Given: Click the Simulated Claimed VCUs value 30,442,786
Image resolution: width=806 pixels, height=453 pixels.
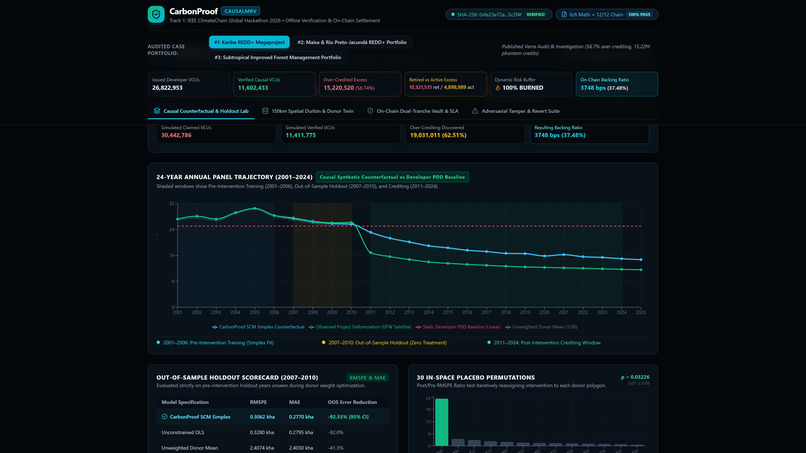Looking at the screenshot, I should click(176, 135).
